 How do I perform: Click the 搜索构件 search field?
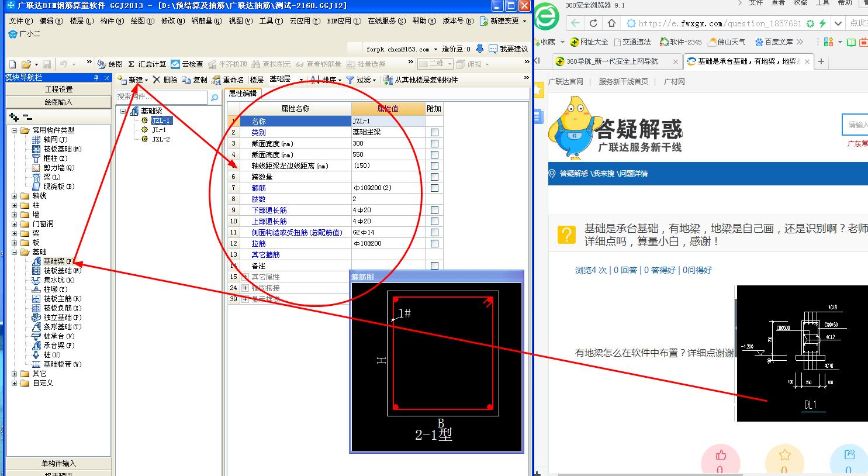pyautogui.click(x=162, y=97)
